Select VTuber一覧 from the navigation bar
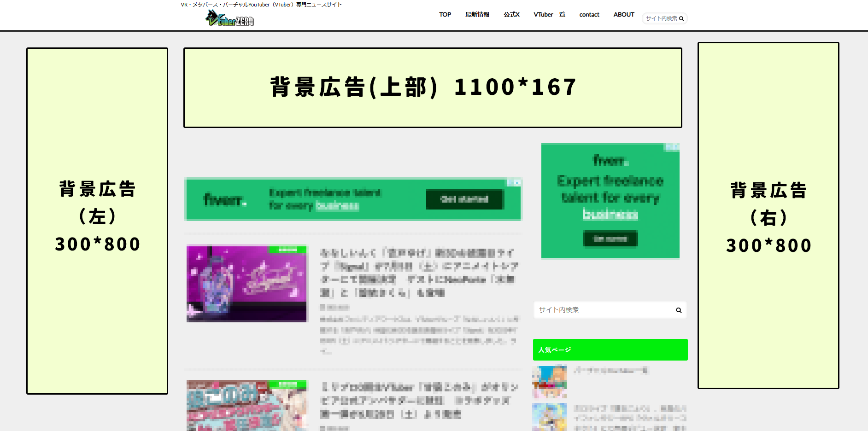868x431 pixels. pyautogui.click(x=549, y=15)
